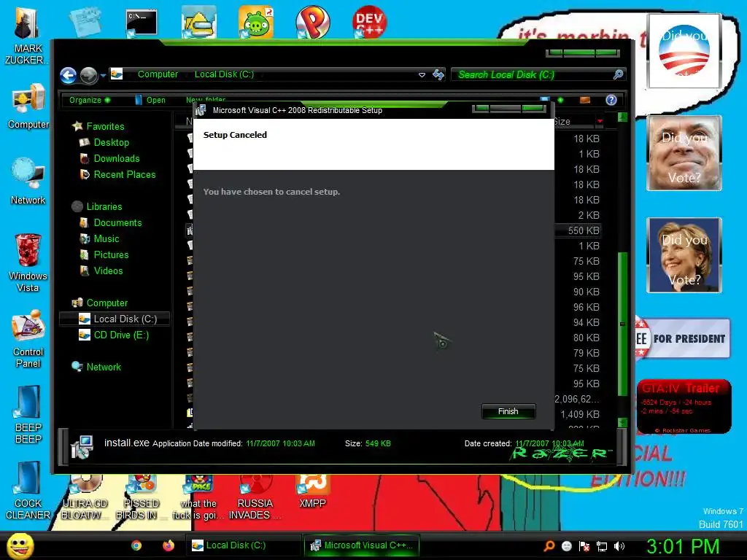The image size is (747, 560).
Task: Select Network in the Explorer navigation pane
Action: pyautogui.click(x=104, y=367)
